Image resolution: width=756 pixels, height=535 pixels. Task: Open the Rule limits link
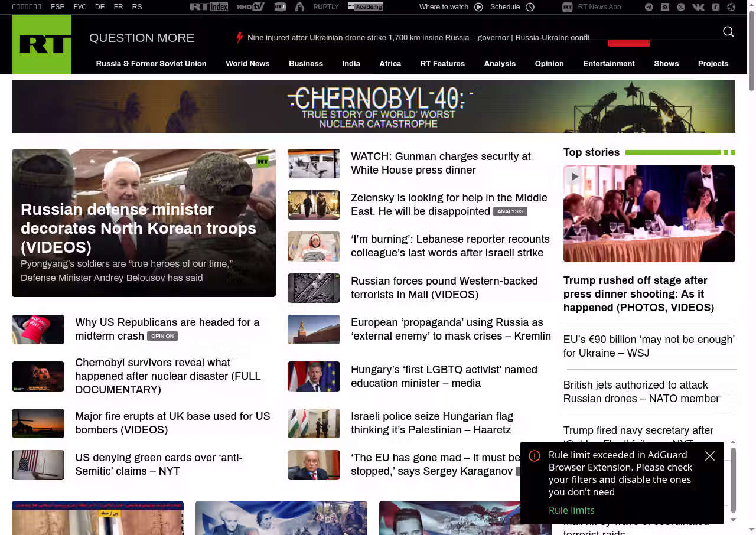(x=571, y=510)
